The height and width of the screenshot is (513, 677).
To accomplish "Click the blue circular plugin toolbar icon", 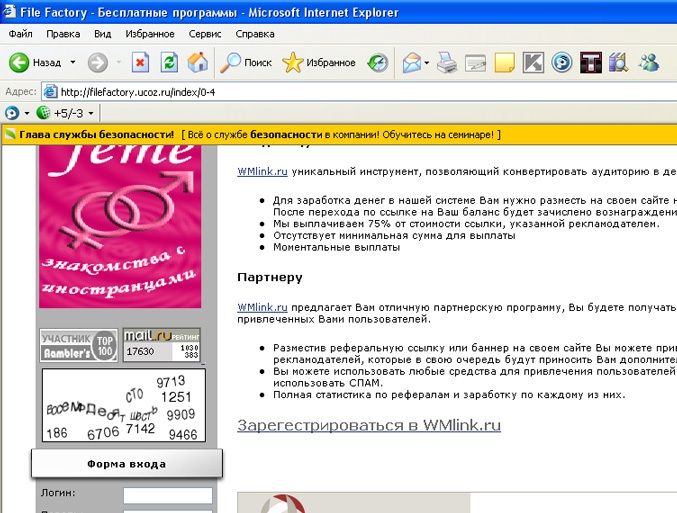I will (12, 113).
